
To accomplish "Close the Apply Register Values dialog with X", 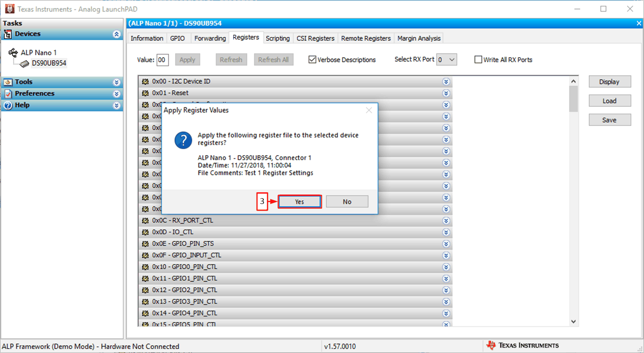I will pyautogui.click(x=369, y=110).
